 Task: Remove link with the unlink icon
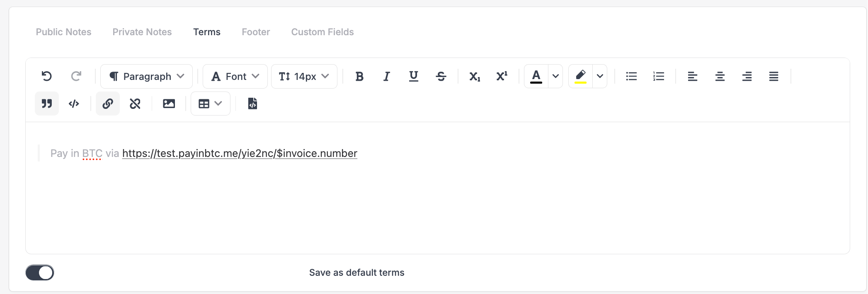pyautogui.click(x=135, y=104)
